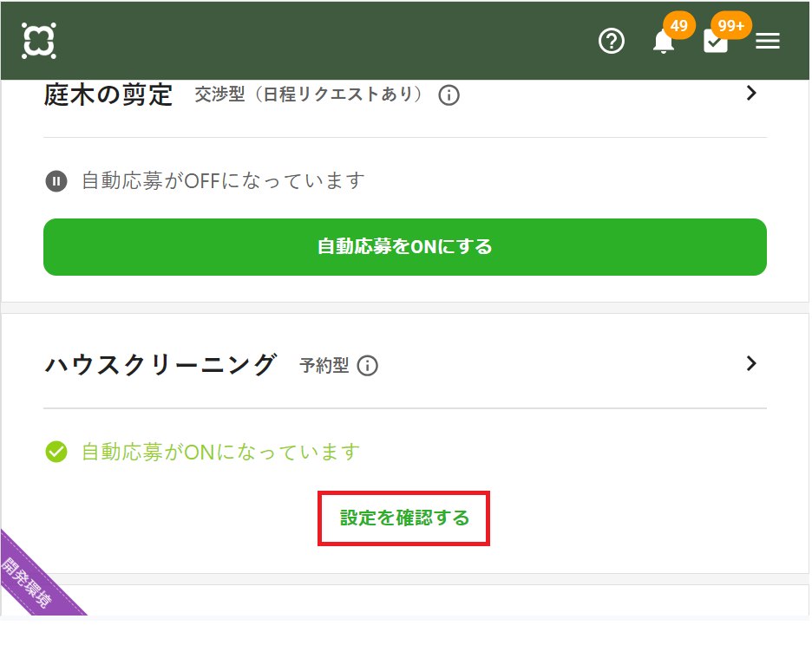Open the task checklist icon with 99+ badge
Screen dimensions: 812x645
pyautogui.click(x=716, y=41)
